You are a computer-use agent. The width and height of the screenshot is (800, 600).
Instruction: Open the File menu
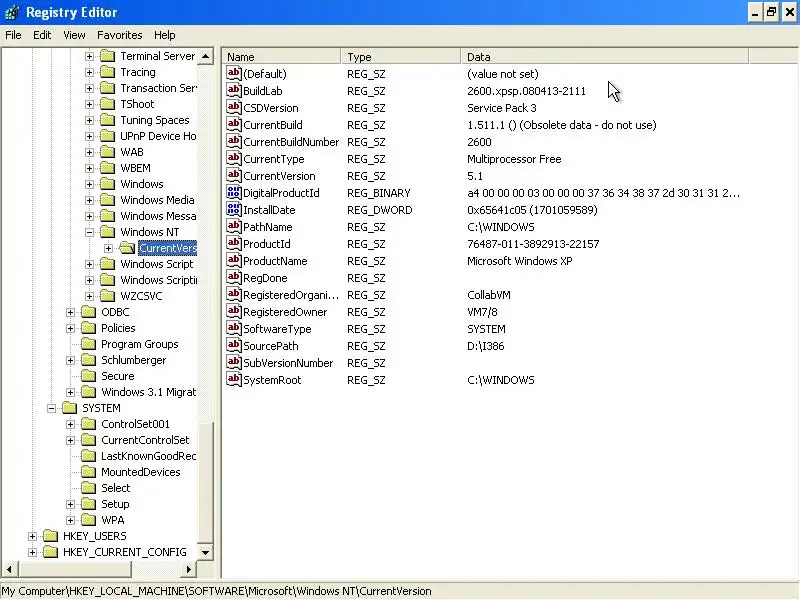(x=13, y=35)
